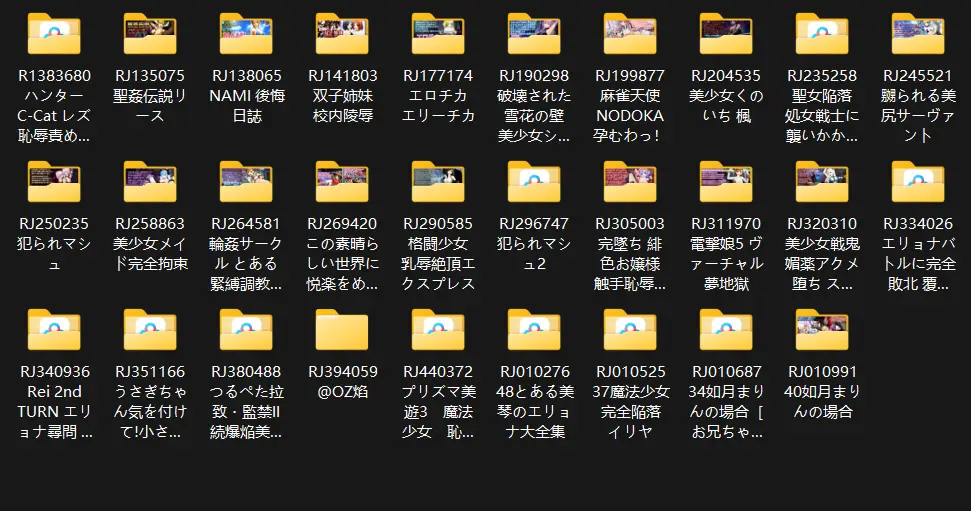The height and width of the screenshot is (511, 971).
Task: Open the RJ138065 NAMI folder icon
Action: 246,33
